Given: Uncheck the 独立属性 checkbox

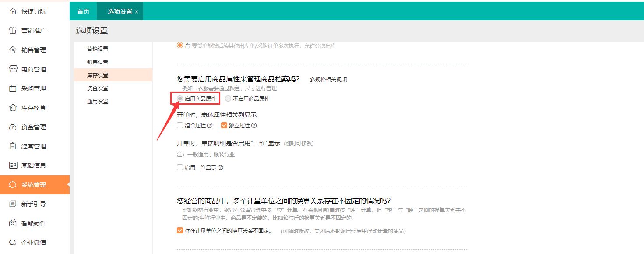Looking at the screenshot, I should 224,126.
